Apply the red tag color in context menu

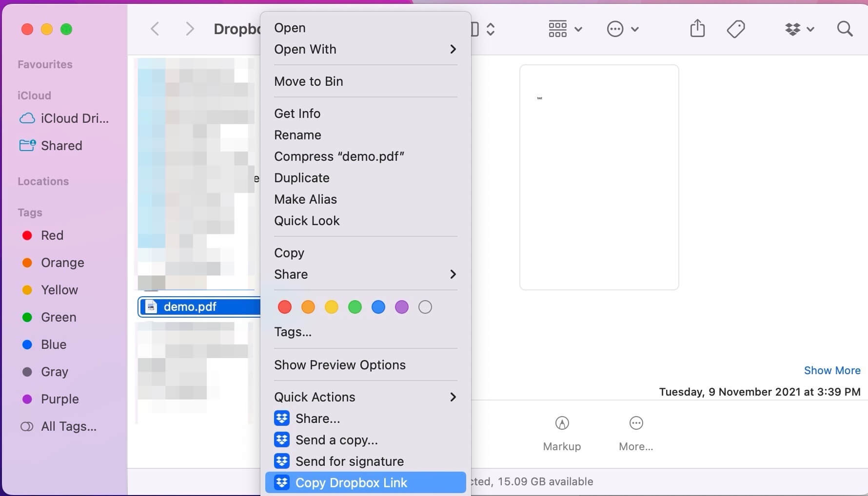tap(285, 307)
